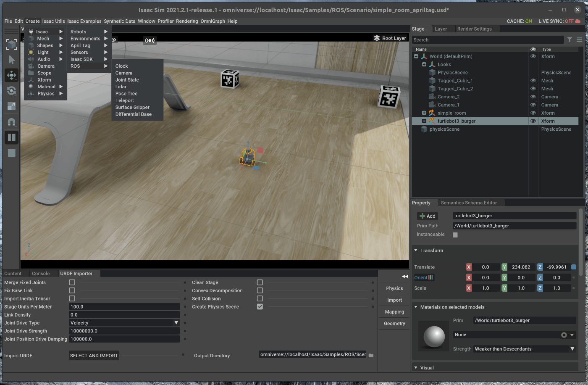Image resolution: width=588 pixels, height=385 pixels.
Task: Open the Strength Weaker than Descendants dropdown
Action: point(525,349)
